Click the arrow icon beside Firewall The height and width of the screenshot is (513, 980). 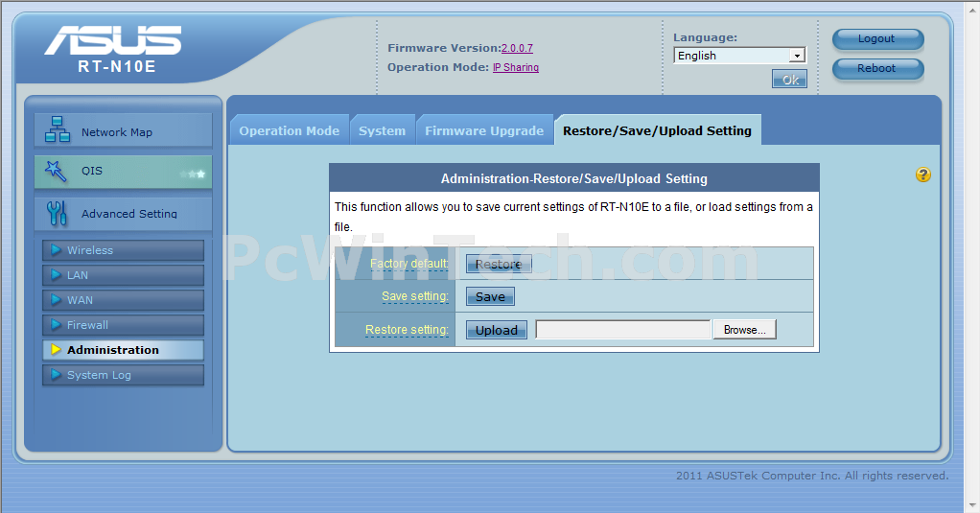(x=56, y=325)
